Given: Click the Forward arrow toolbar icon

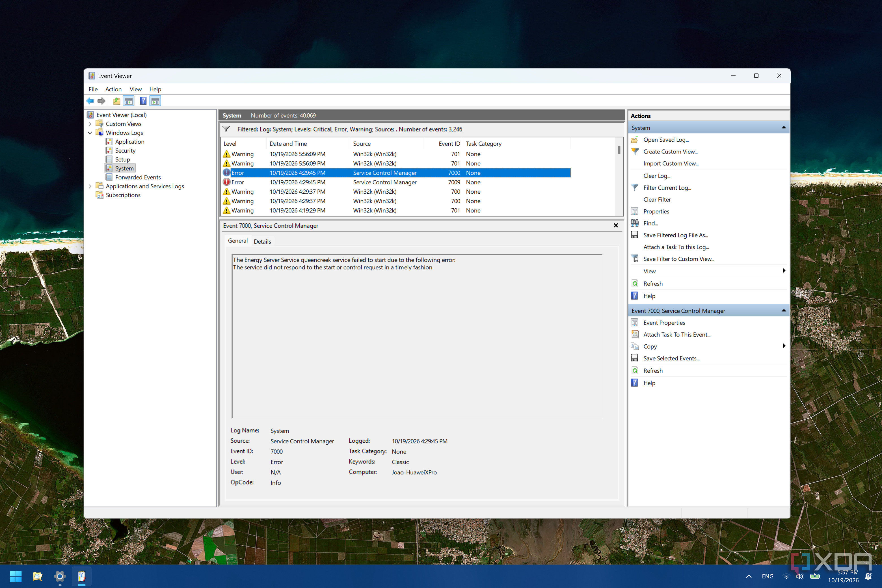Looking at the screenshot, I should (101, 101).
